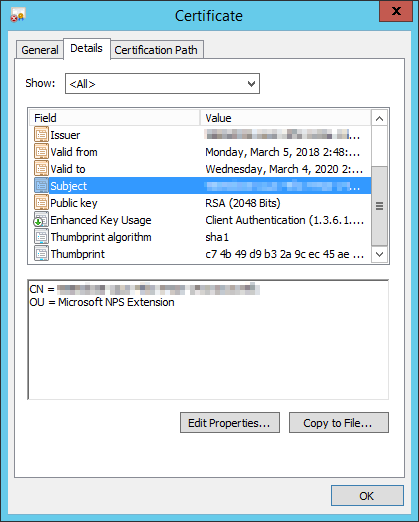
Task: Click the Valid from field icon
Action: (x=41, y=152)
